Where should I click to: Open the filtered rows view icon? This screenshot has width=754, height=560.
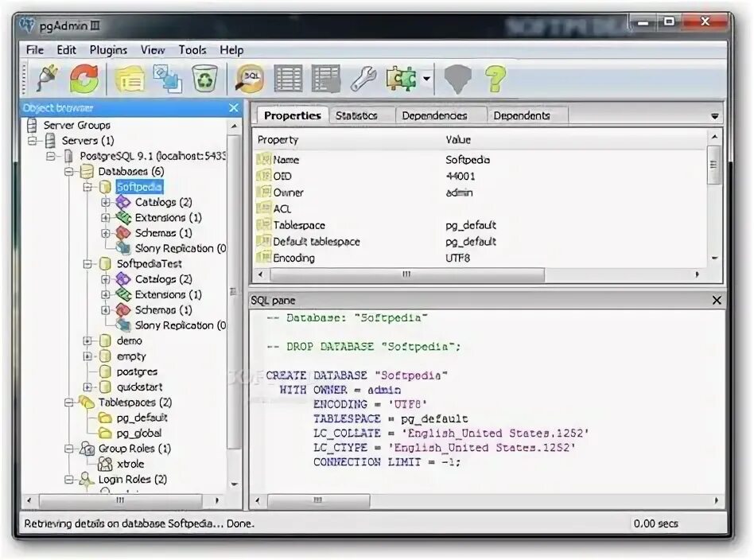(326, 79)
